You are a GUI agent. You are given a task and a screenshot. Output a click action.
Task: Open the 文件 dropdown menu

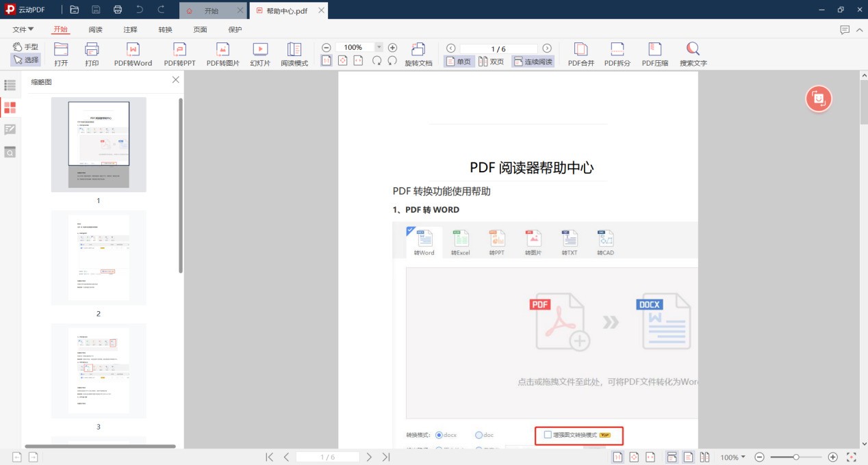tap(23, 29)
